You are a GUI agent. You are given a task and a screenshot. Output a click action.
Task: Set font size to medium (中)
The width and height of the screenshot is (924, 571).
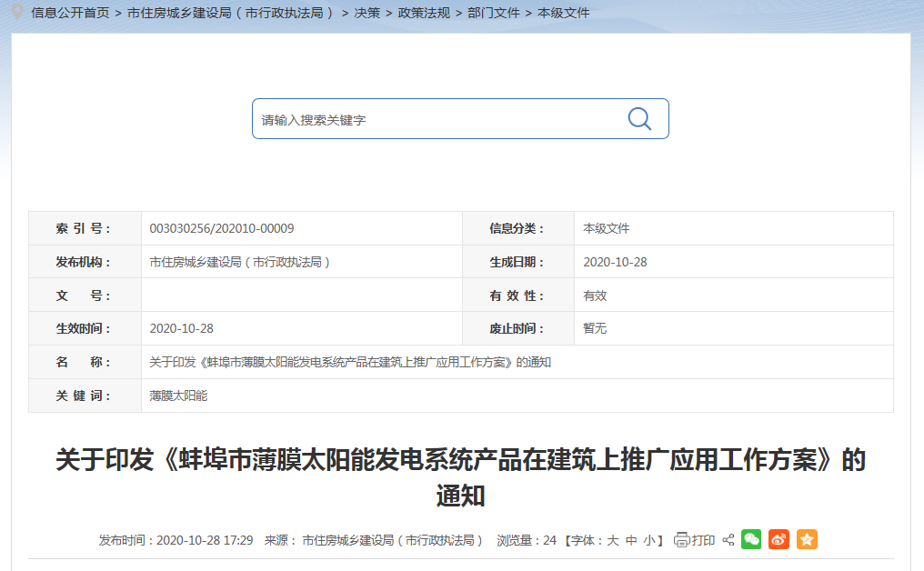(x=631, y=540)
